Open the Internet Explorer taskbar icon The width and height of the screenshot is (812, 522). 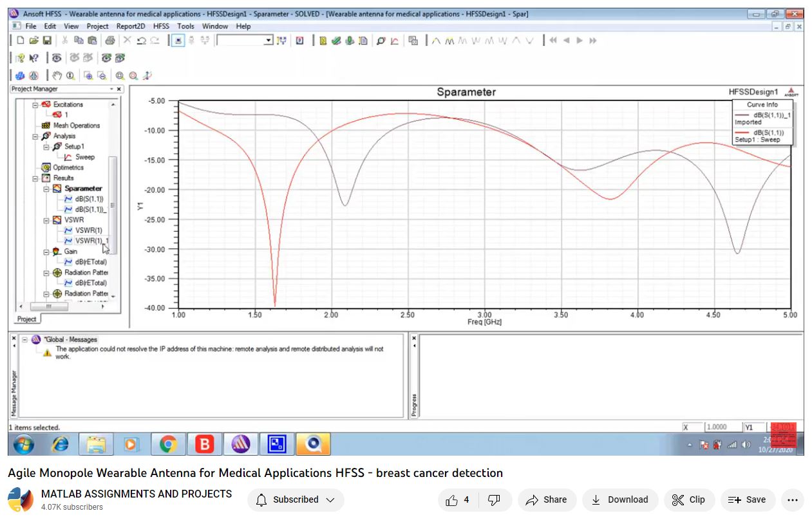pos(60,444)
